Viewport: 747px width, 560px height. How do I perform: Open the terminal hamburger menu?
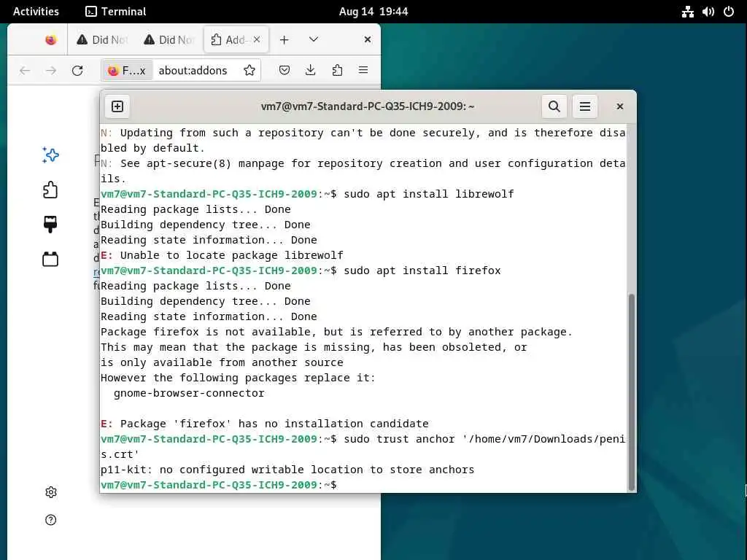[585, 106]
